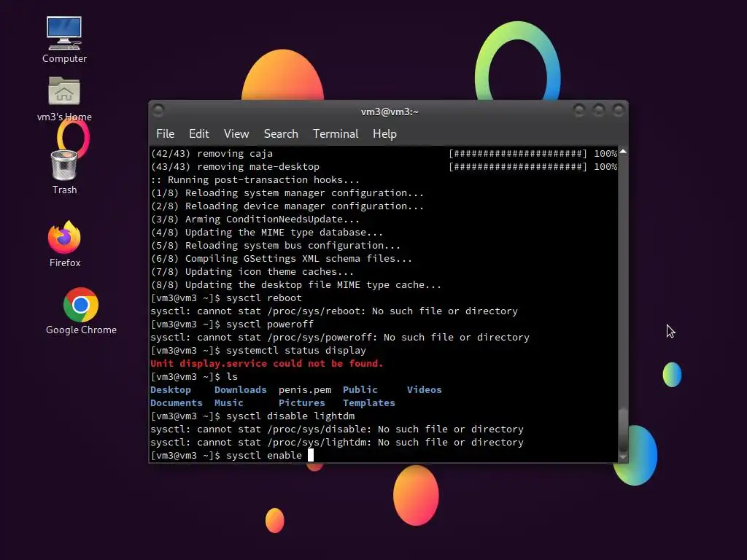Click the terminal scrollbar thumb

[x=623, y=429]
